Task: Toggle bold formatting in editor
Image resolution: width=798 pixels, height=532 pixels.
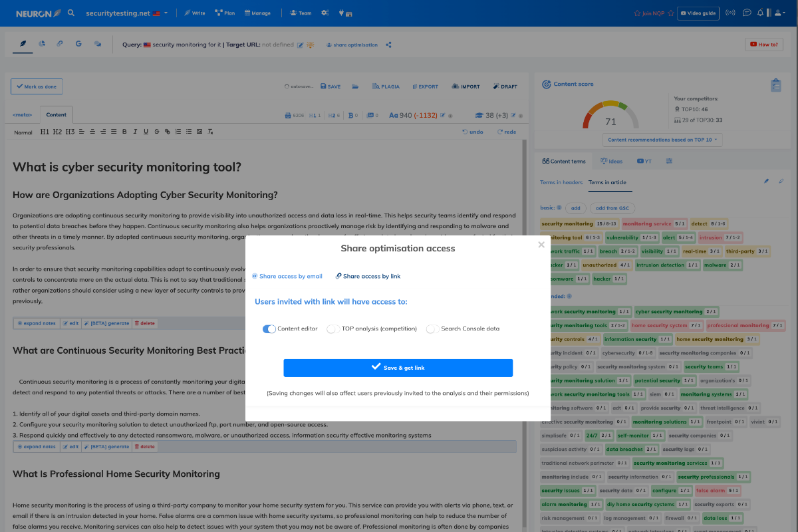Action: coord(124,132)
